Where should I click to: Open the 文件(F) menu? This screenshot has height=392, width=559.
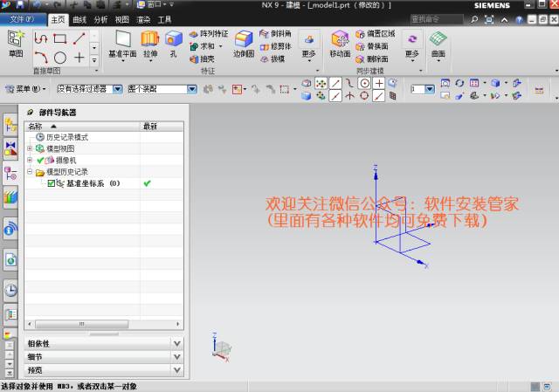[x=22, y=18]
